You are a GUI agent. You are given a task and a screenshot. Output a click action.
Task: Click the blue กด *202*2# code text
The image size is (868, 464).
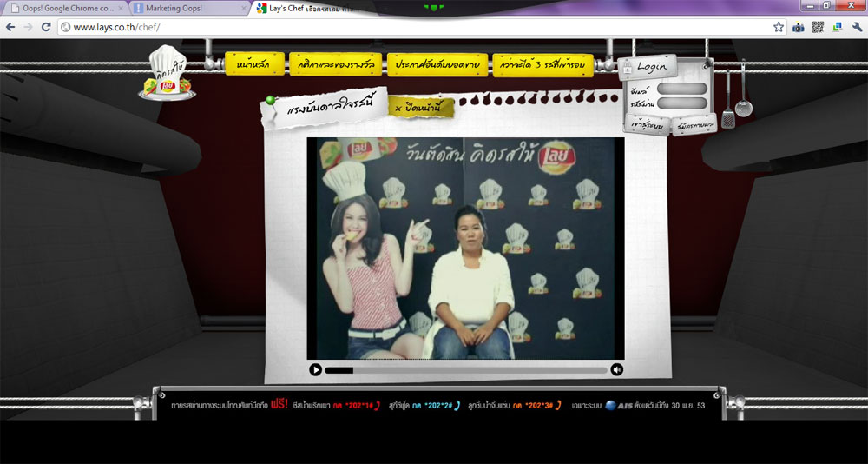(x=432, y=405)
